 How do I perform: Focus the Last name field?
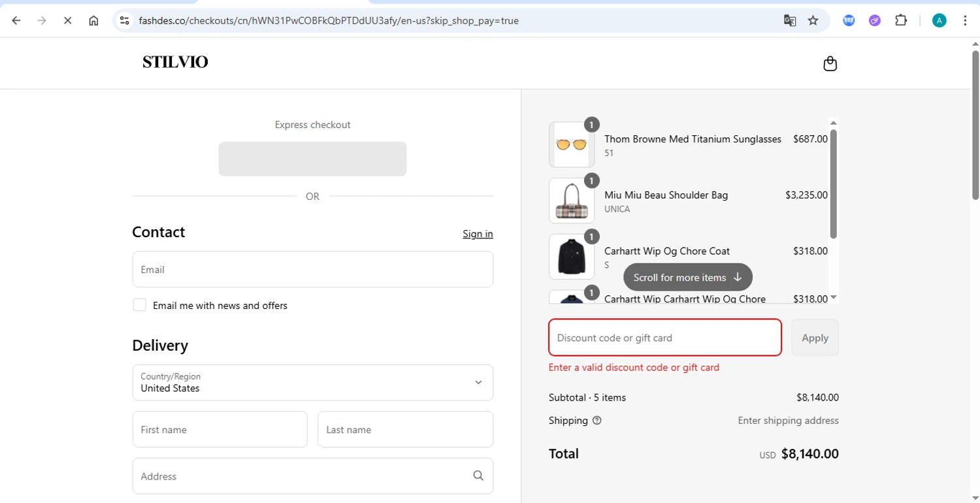tap(405, 429)
